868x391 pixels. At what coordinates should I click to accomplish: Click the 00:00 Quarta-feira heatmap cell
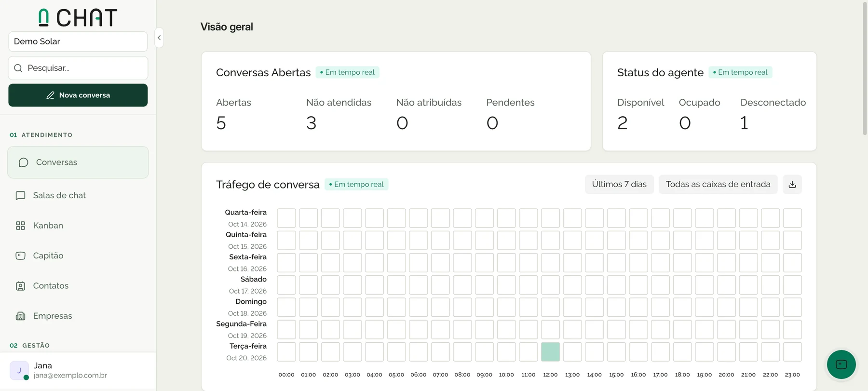286,218
